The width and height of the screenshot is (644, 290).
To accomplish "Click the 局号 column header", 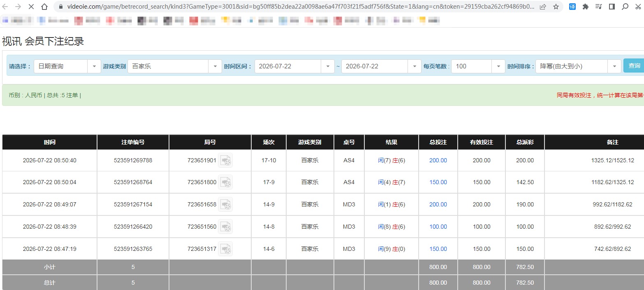I will 210,142.
